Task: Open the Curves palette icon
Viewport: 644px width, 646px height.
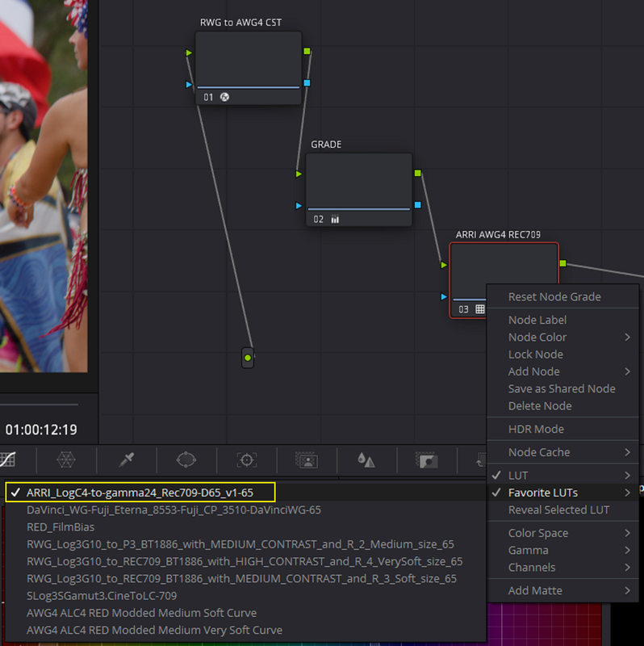Action: point(7,459)
